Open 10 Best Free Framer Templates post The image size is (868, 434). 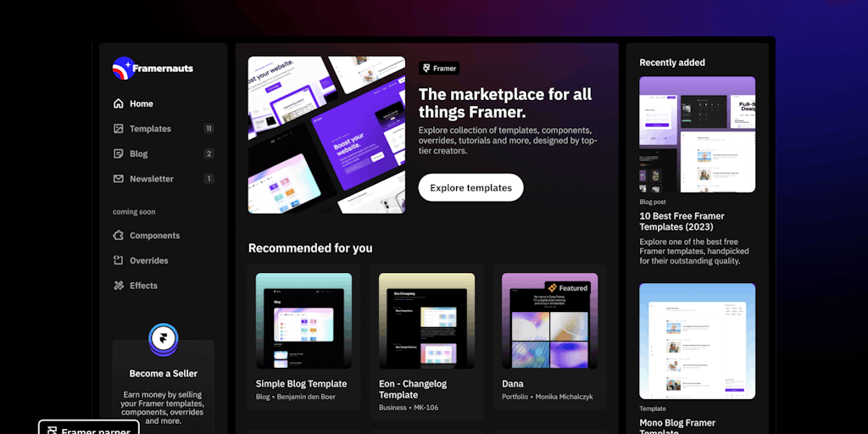pos(682,221)
